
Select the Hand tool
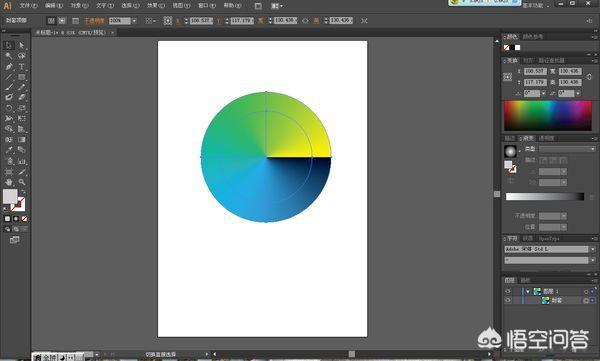point(9,182)
